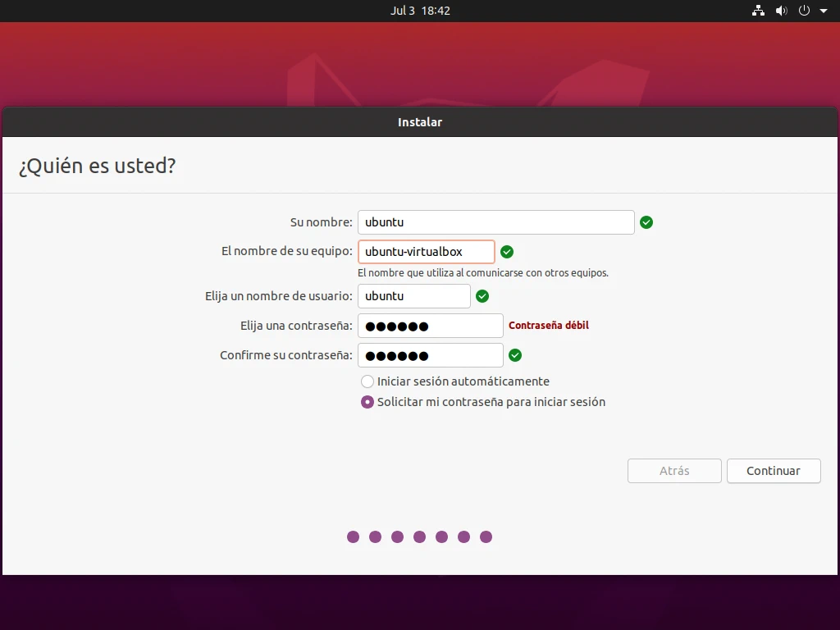Focus the Su nombre text field

click(x=495, y=222)
